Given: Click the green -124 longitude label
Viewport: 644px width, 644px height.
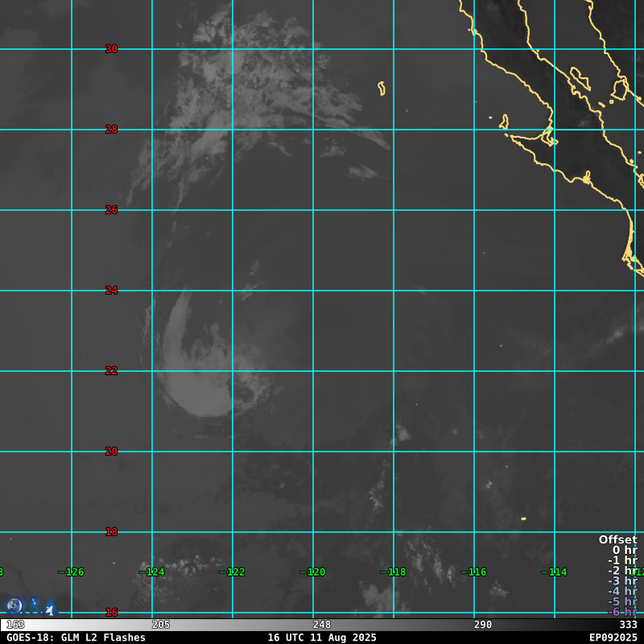Looking at the screenshot, I should 151,572.
